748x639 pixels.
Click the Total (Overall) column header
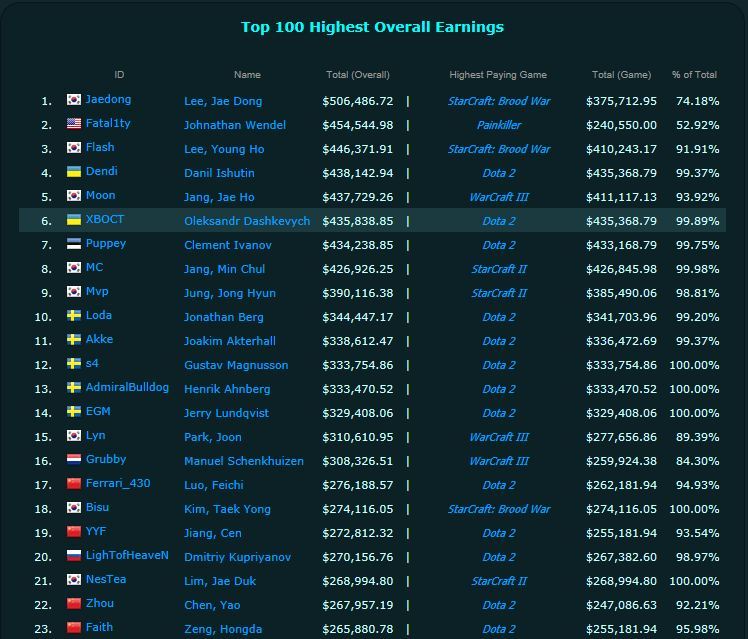tap(358, 75)
